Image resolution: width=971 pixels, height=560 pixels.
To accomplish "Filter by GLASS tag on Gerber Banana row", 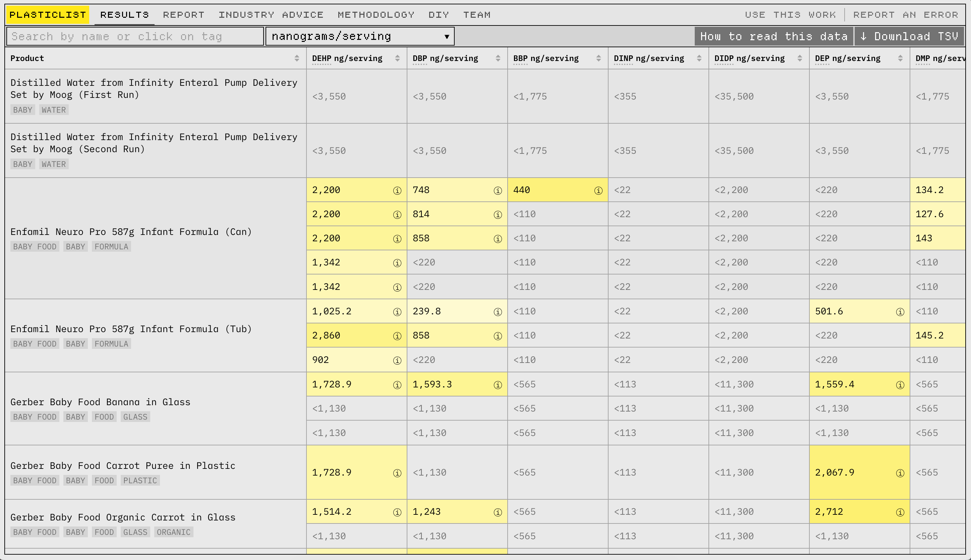I will click(x=135, y=417).
